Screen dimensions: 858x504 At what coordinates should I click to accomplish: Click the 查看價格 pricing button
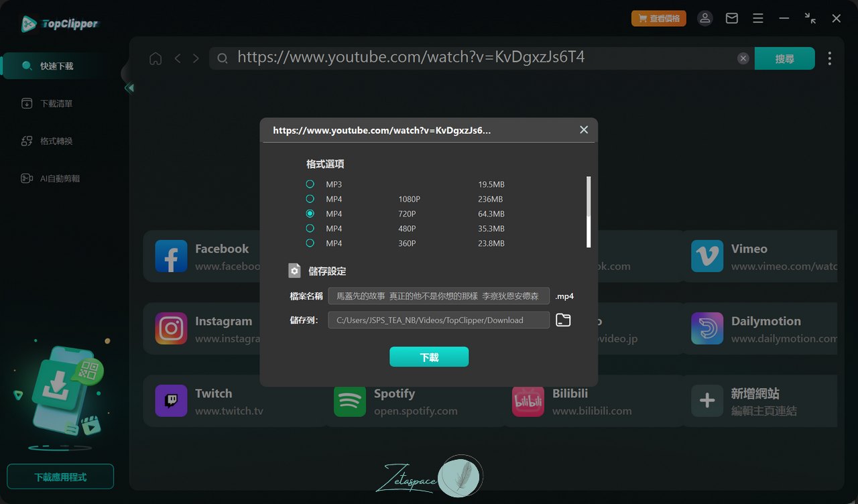click(659, 19)
